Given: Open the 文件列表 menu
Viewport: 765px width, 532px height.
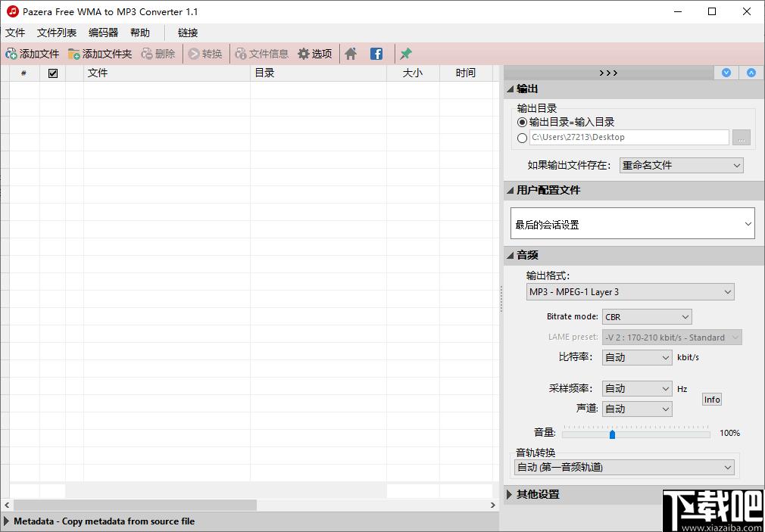Looking at the screenshot, I should (57, 33).
